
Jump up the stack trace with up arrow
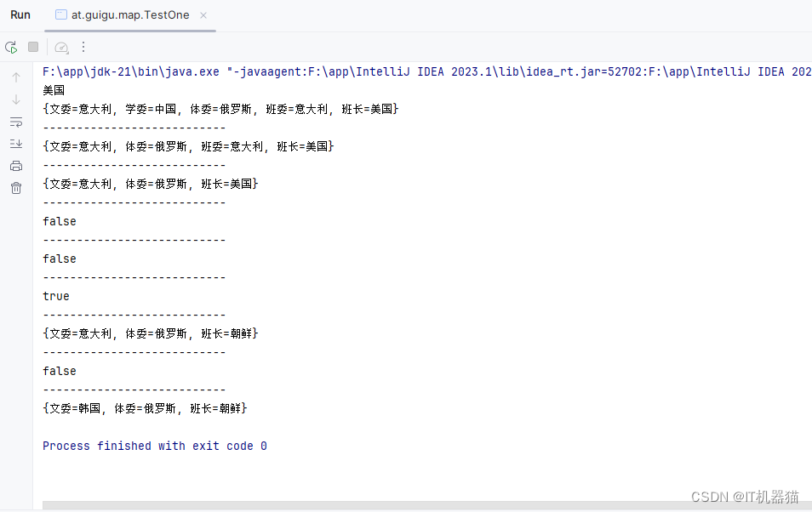pos(16,77)
